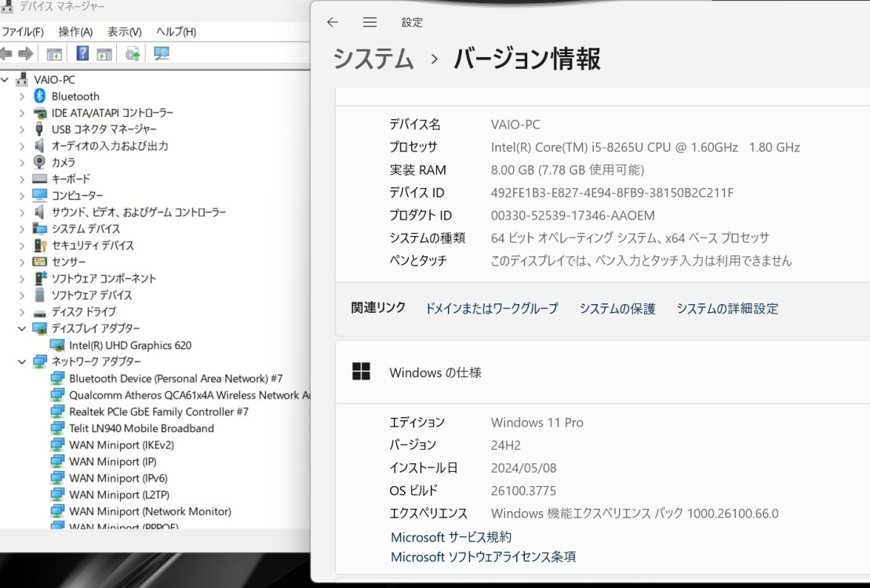The height and width of the screenshot is (588, 870).
Task: Open the ファイル(F) menu
Action: tap(23, 31)
